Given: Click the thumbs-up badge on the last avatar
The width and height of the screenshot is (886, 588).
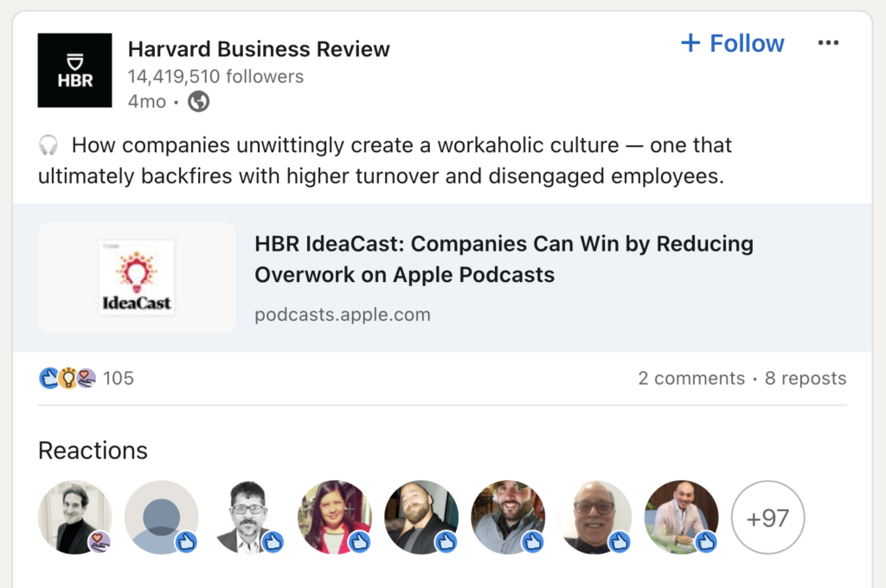Looking at the screenshot, I should [704, 542].
